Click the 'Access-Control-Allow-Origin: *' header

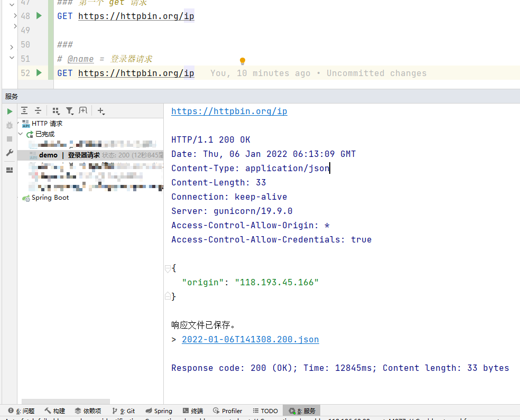tap(250, 225)
